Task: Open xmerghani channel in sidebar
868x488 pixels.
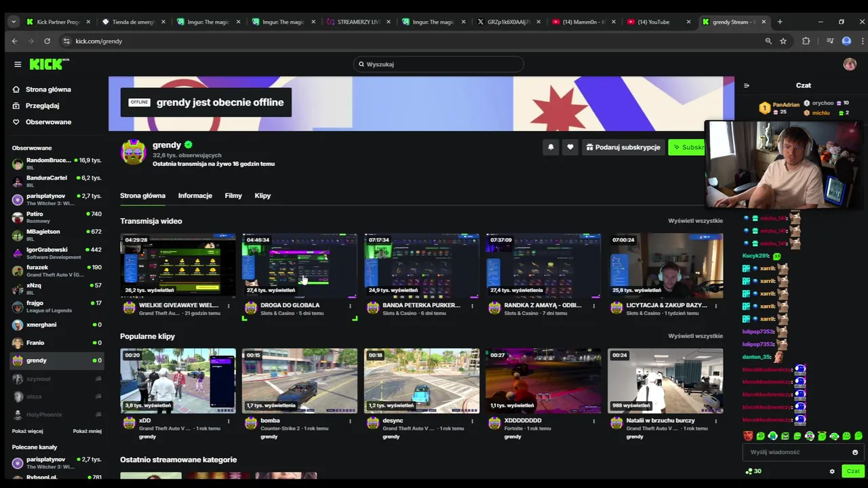Action: [56, 325]
